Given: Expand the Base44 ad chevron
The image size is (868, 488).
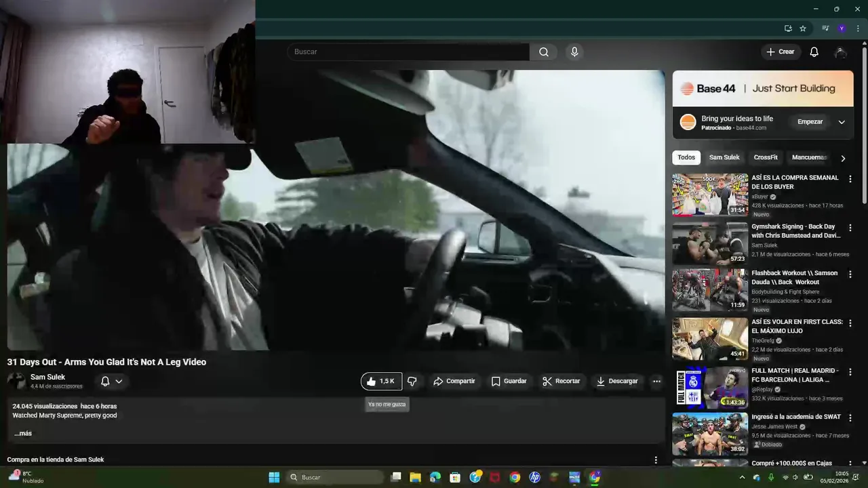Looking at the screenshot, I should (x=842, y=122).
